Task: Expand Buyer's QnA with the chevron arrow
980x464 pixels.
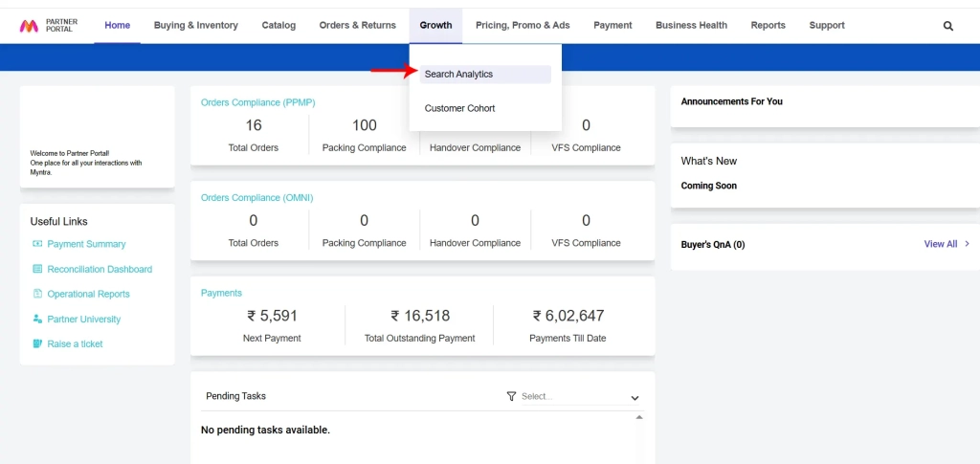Action: (x=967, y=244)
